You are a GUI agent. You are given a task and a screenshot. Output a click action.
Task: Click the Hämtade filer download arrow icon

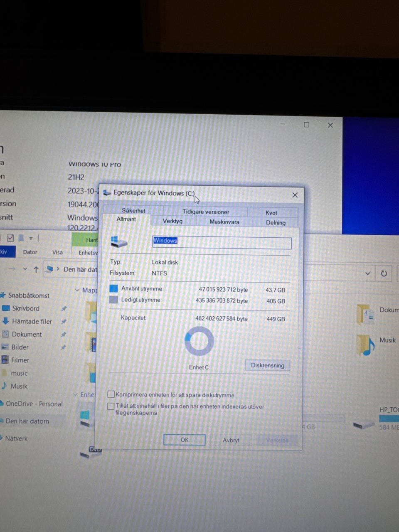click(5, 321)
